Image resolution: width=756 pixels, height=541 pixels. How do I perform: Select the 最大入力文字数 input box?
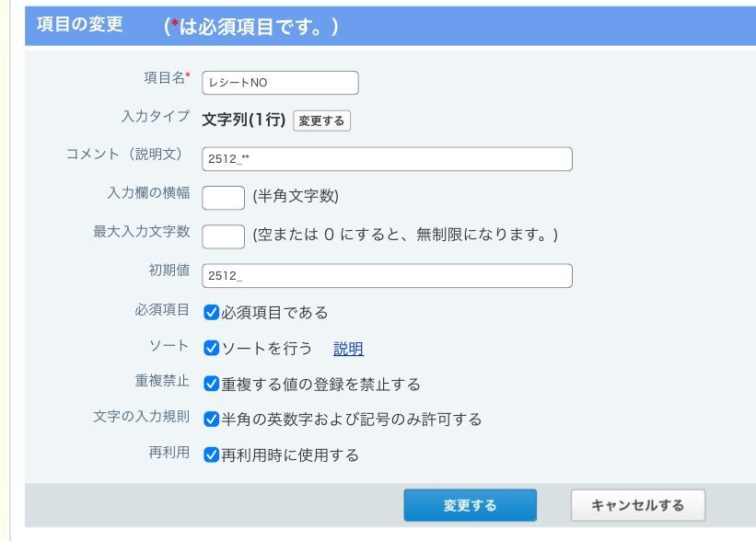pos(223,236)
